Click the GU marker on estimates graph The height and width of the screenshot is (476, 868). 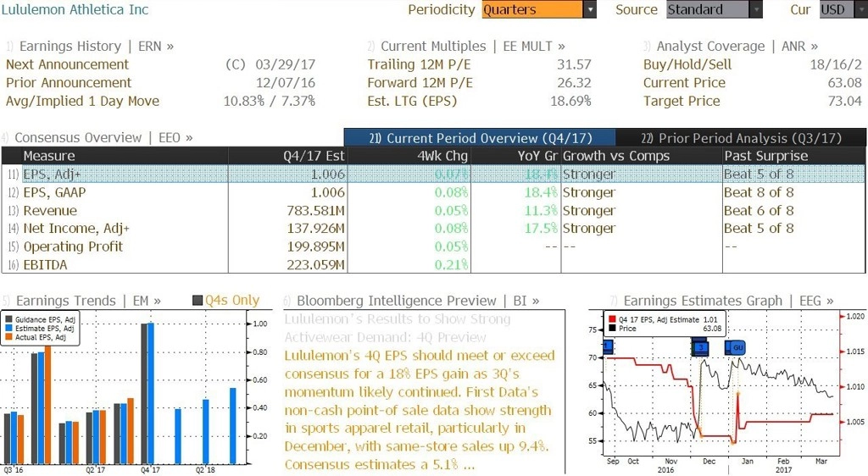(737, 348)
